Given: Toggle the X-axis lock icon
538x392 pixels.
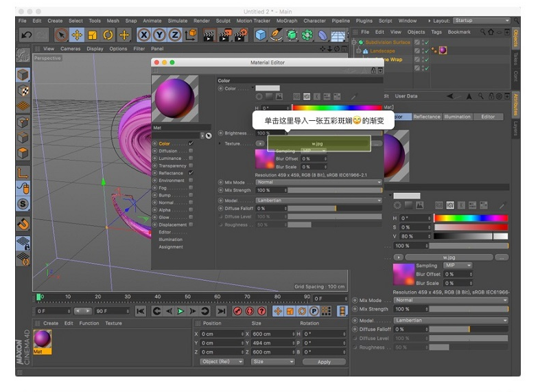Looking at the screenshot, I should pos(144,34).
